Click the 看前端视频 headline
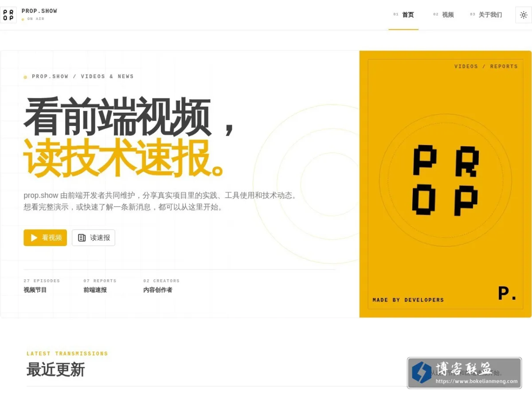Viewport: 532px width, 399px height. tap(129, 117)
